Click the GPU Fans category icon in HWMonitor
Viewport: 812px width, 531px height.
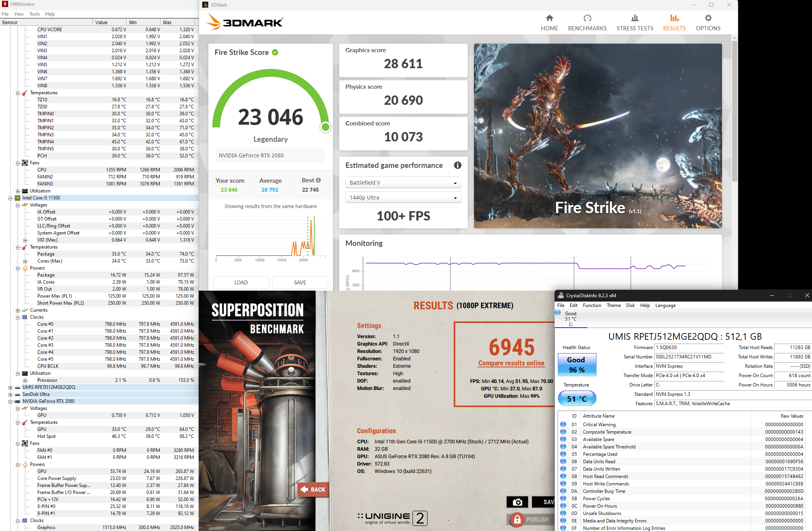pyautogui.click(x=25, y=443)
